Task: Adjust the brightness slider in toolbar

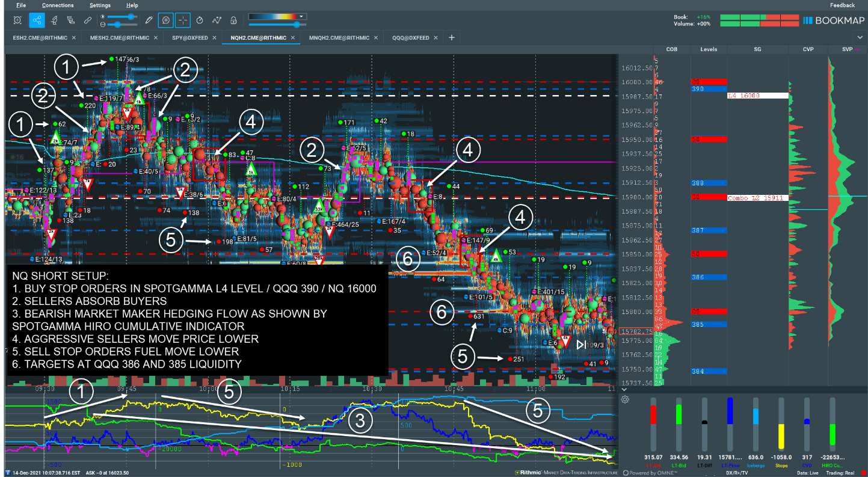Action: pos(124,16)
